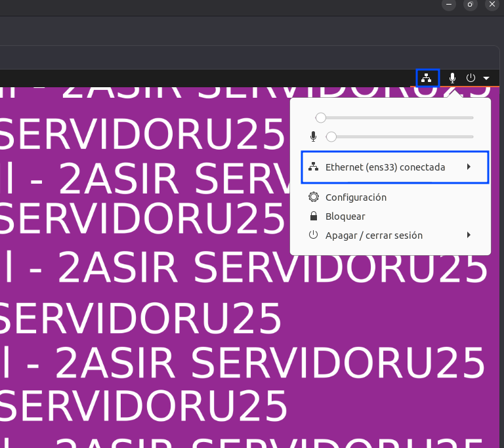Click power icon beside Apagar label
Image resolution: width=504 pixels, height=448 pixels.
(314, 235)
